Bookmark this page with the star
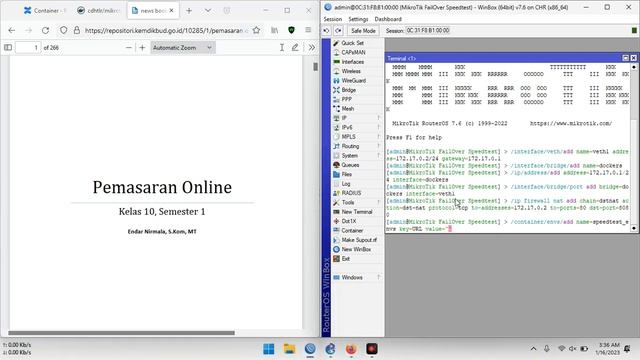Viewport: 640px width, 360px height. coord(256,30)
